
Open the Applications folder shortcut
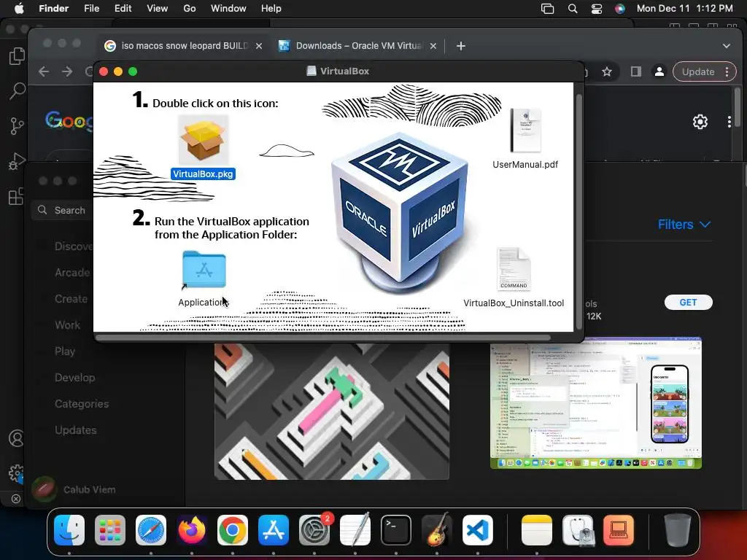coord(204,270)
